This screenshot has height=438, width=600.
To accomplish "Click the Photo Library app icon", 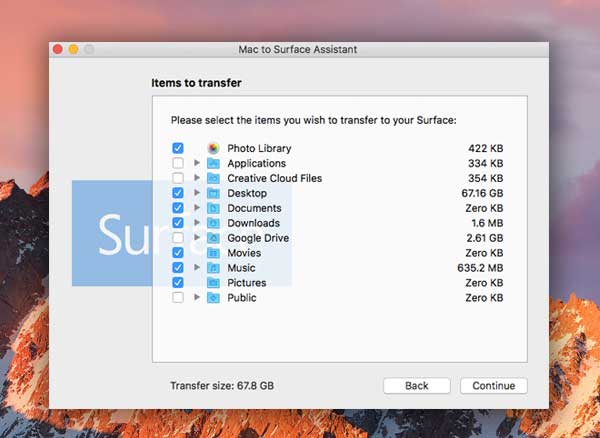I will click(213, 148).
